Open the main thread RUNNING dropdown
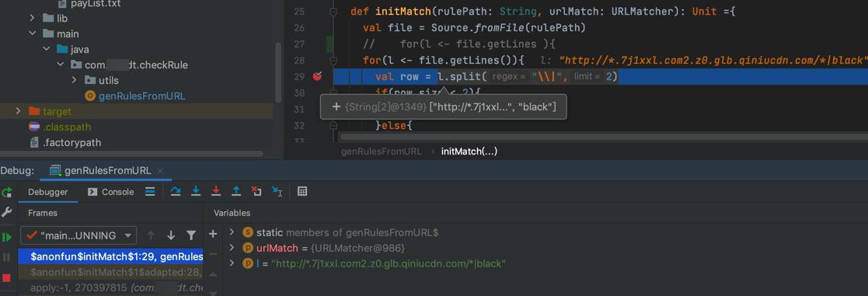 point(78,235)
